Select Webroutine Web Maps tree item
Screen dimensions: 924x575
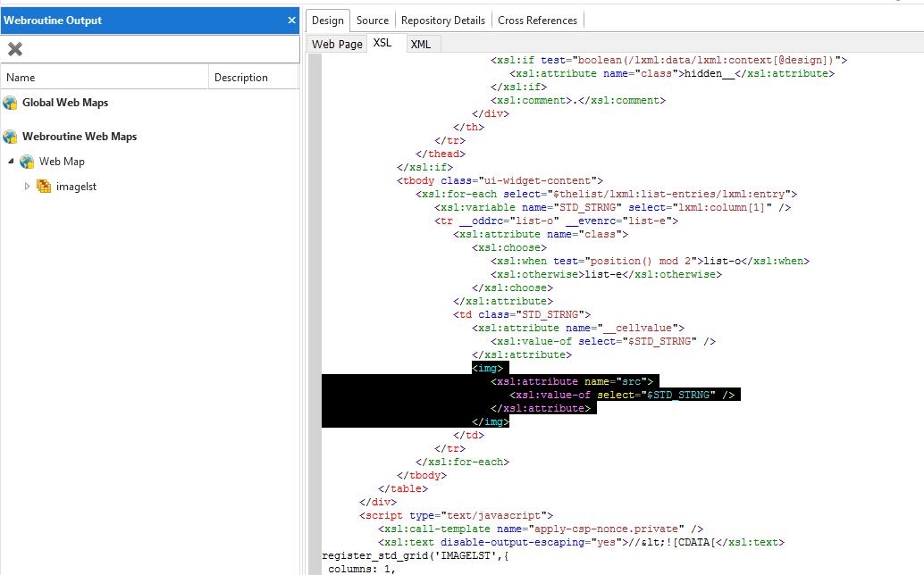[x=80, y=137]
